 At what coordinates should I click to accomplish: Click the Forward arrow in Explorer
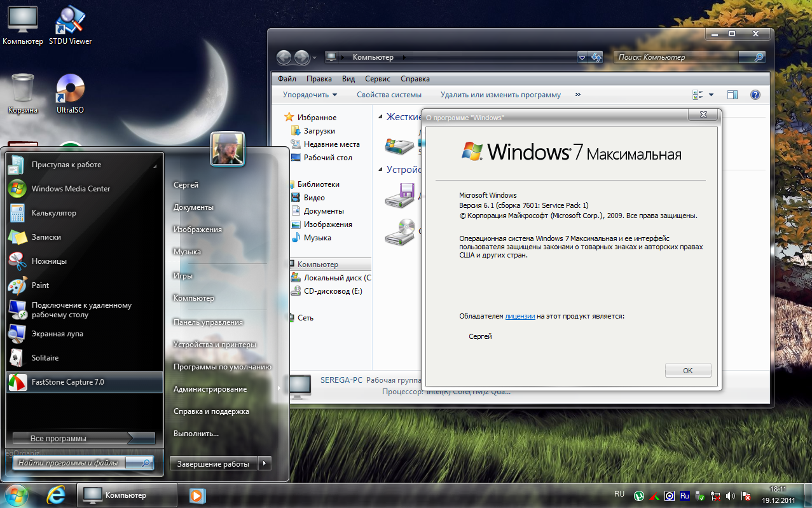pyautogui.click(x=301, y=57)
